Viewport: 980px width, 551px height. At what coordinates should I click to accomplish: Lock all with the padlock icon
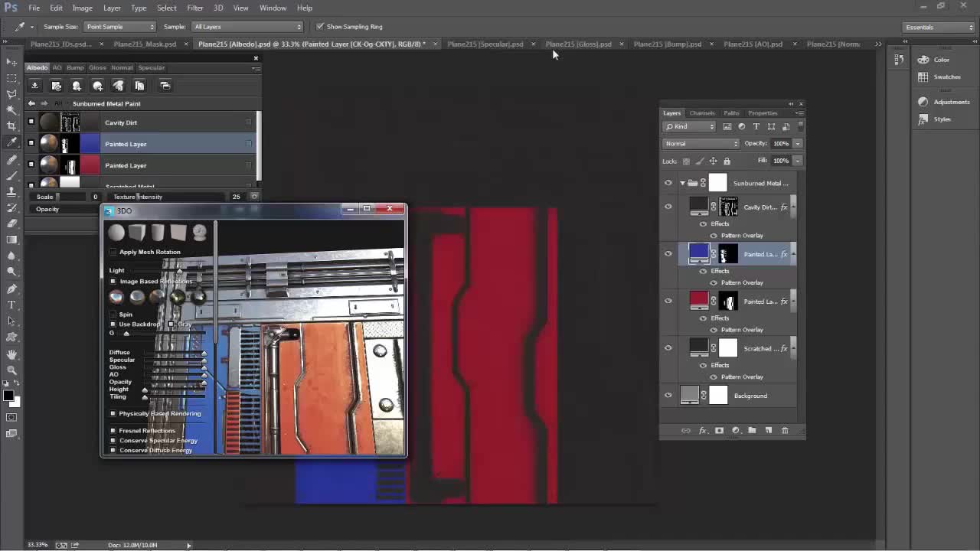coord(727,161)
